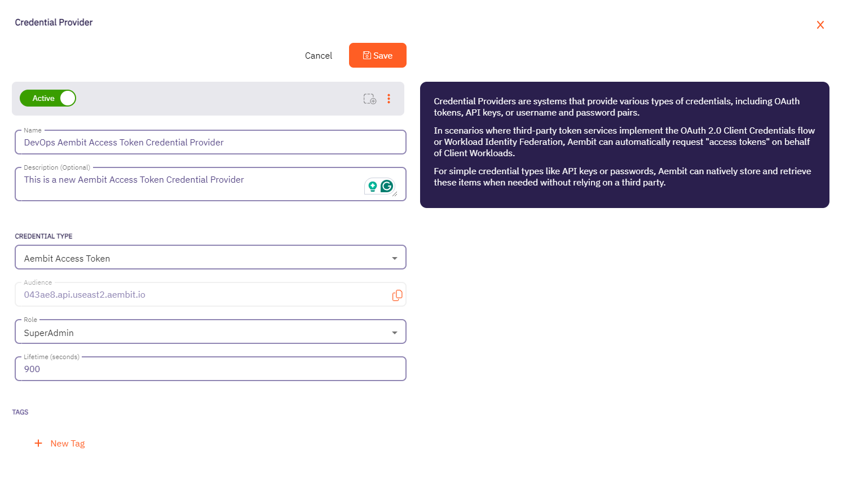Open the Role dropdown showing SuperAdmin
Image resolution: width=843 pixels, height=504 pixels.
210,332
